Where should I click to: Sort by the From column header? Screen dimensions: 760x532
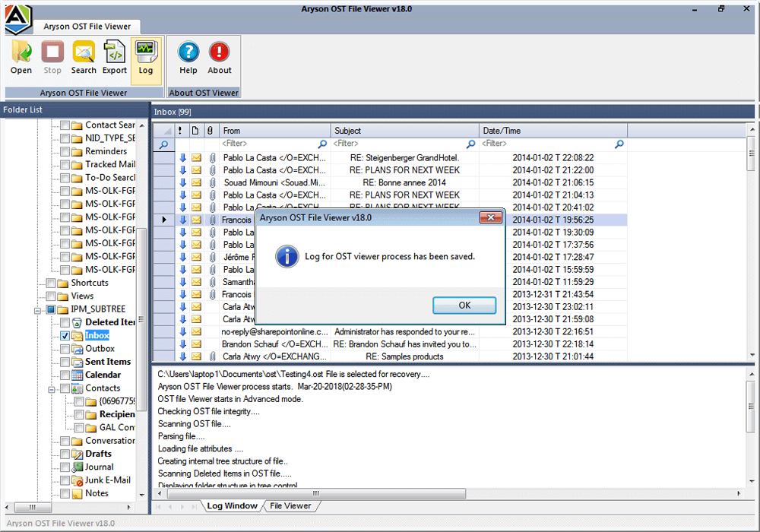pyautogui.click(x=275, y=131)
